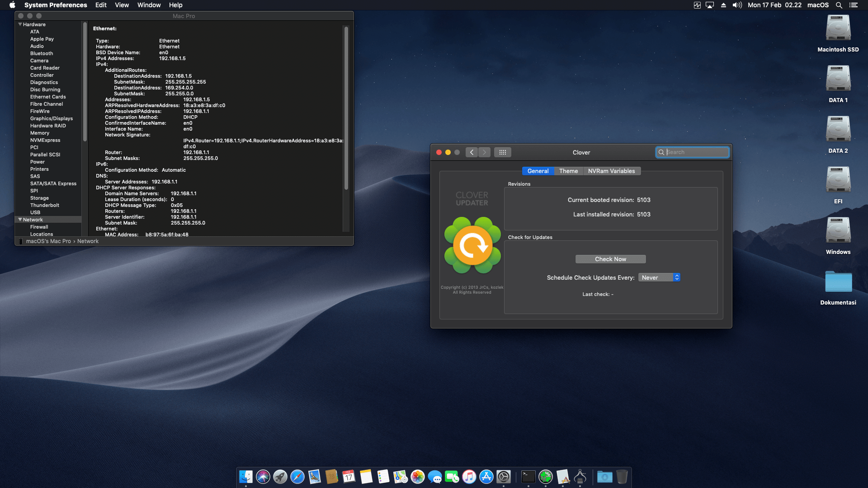Collapse the Hardware section in Mac Pro sidebar

pos(20,24)
